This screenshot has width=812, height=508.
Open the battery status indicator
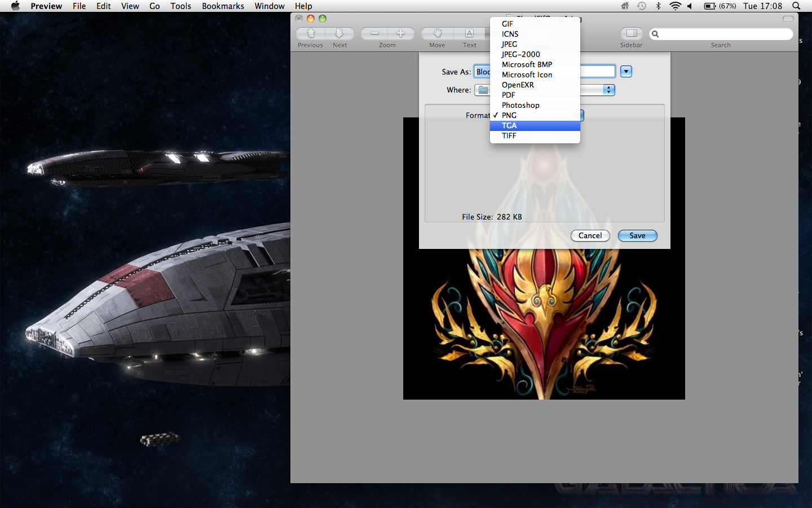[720, 6]
